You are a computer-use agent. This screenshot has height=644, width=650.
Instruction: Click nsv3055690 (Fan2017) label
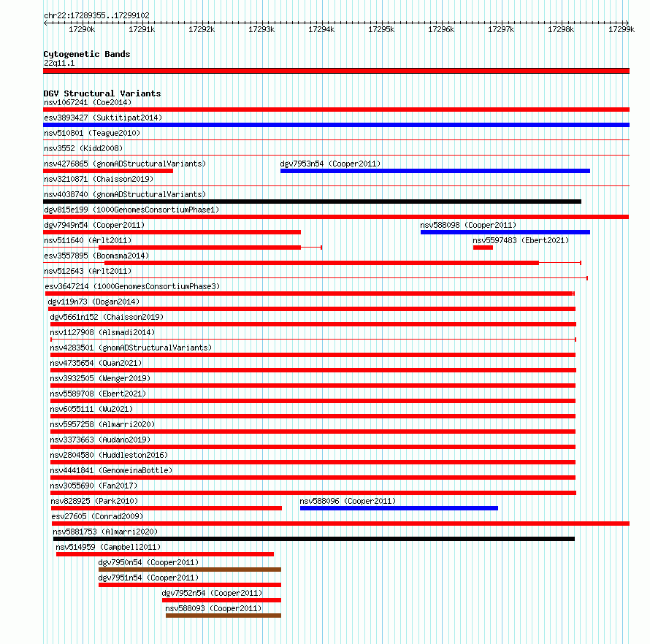point(93,486)
